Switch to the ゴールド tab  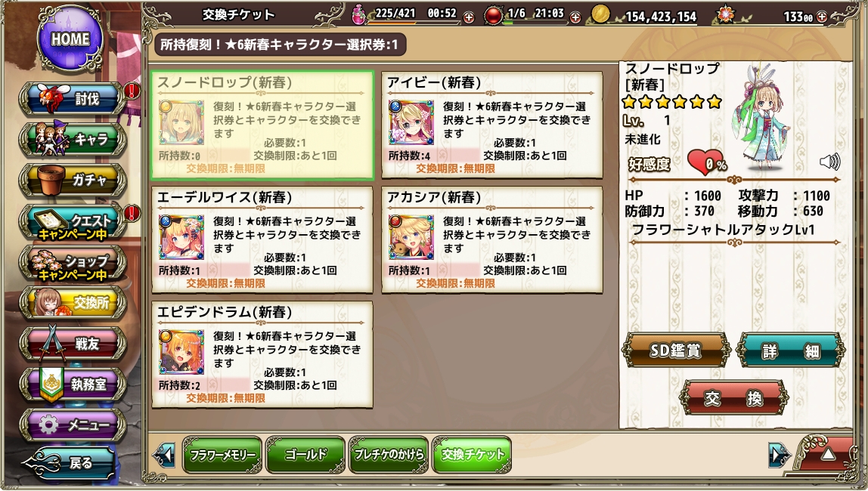coord(305,455)
